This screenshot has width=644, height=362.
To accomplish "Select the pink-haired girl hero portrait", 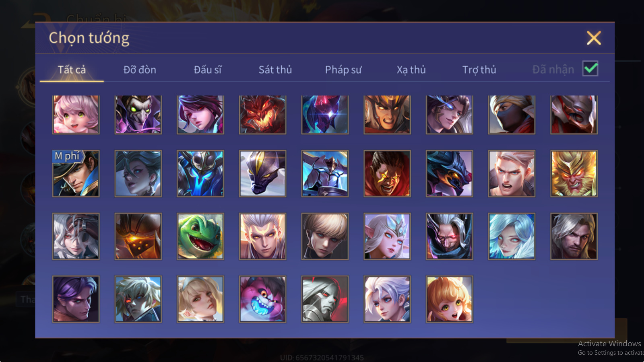I will point(76,115).
